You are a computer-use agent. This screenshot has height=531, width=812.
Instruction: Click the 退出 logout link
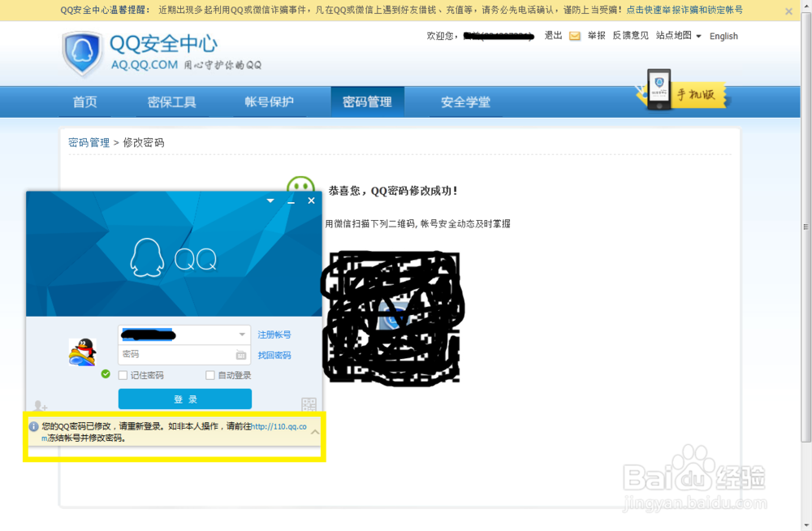point(553,35)
